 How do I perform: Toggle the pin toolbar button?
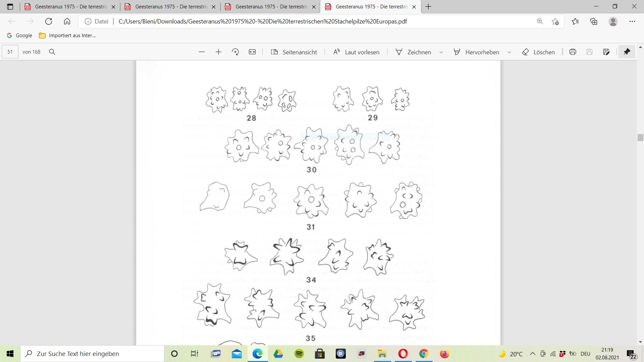(627, 52)
